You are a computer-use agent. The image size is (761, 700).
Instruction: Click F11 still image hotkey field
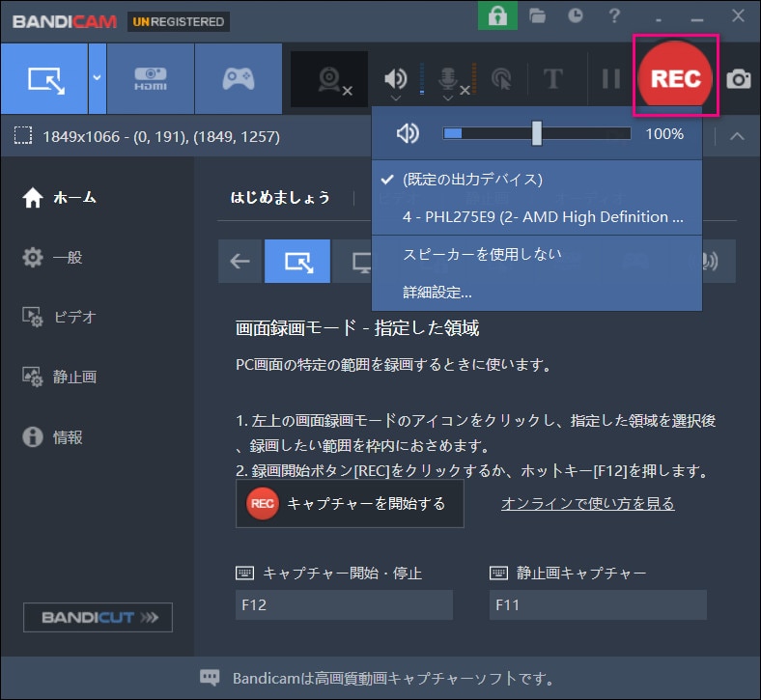(x=598, y=605)
